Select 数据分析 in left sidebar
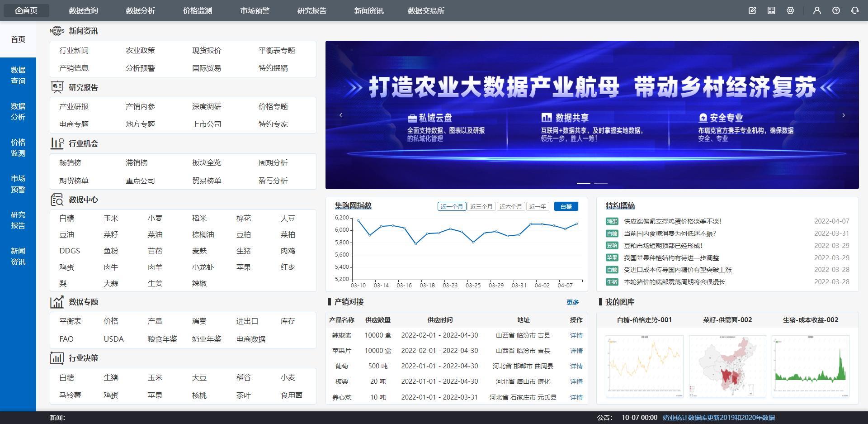Screen dimensions: 868x424 [x=18, y=112]
